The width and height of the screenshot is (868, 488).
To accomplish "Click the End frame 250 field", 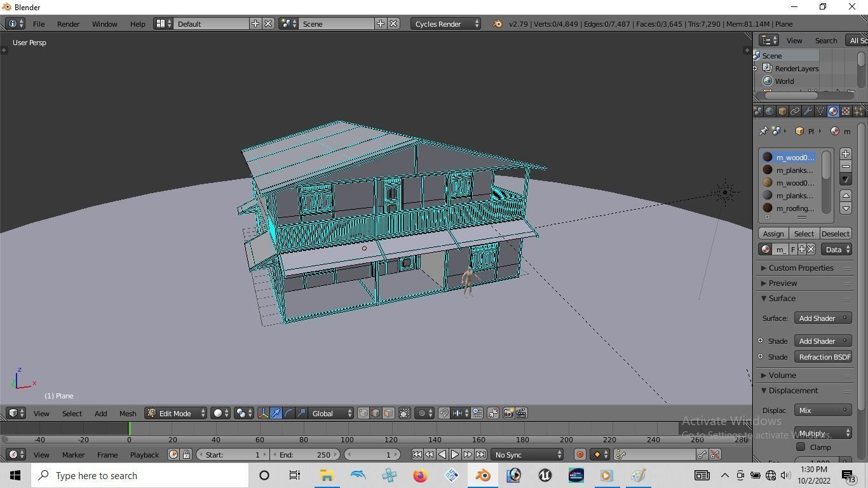I will click(x=305, y=454).
